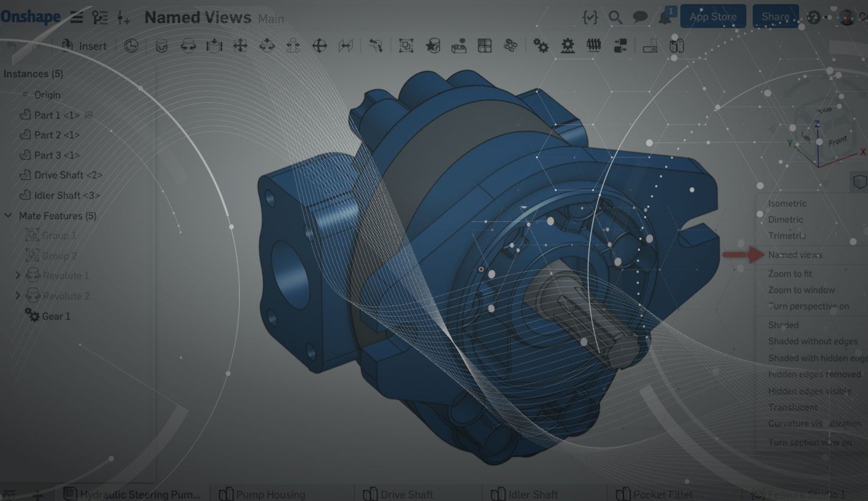Click the notifications bell icon

665,18
